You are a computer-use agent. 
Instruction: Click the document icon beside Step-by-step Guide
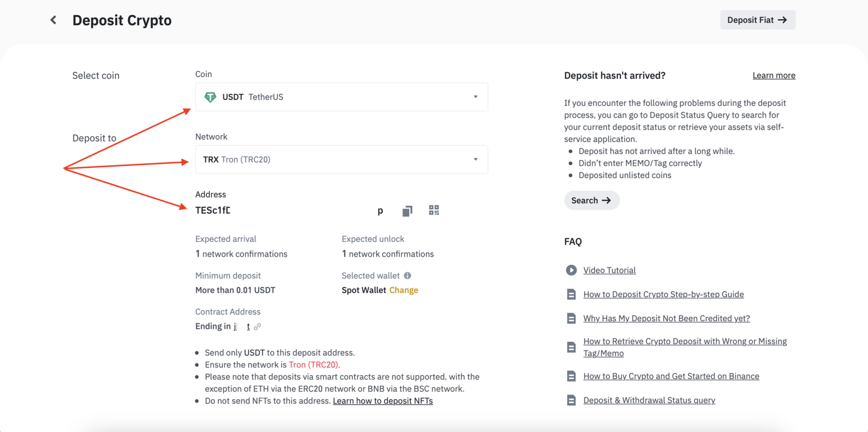(571, 294)
